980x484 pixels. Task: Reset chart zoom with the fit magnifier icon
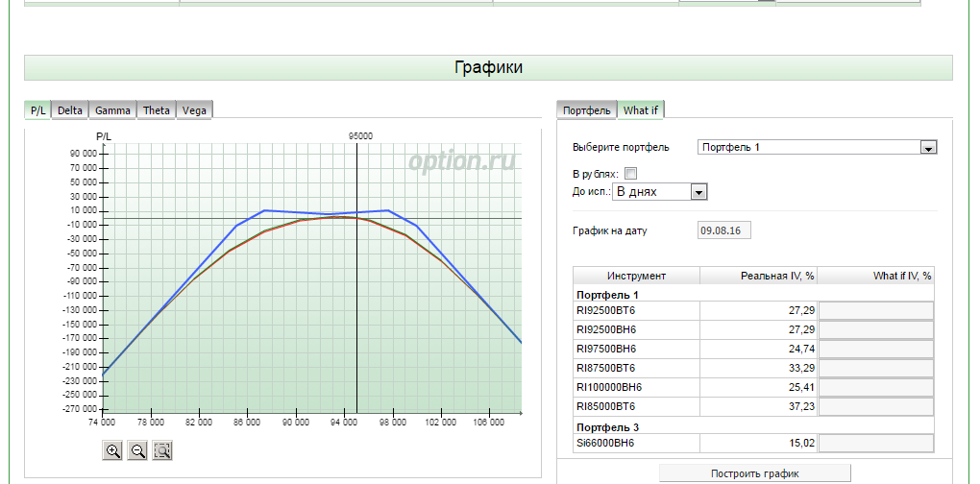[162, 450]
